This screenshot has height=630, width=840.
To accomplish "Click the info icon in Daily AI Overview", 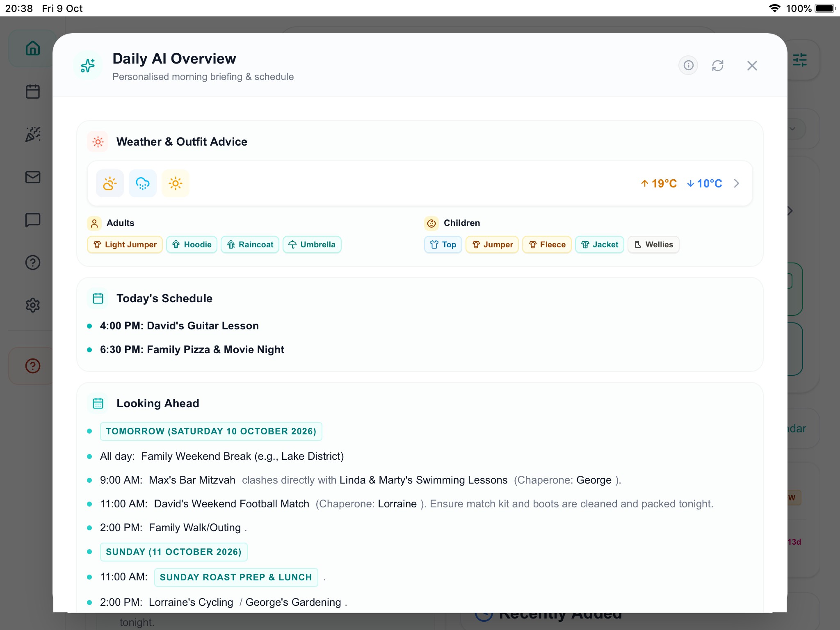I will tap(688, 66).
